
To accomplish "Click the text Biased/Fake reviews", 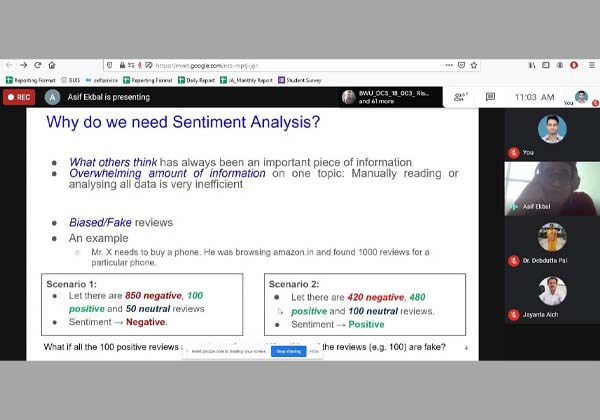I will (x=121, y=222).
